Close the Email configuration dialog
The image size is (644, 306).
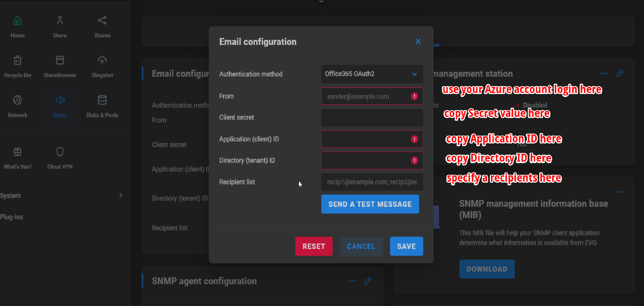(x=418, y=42)
